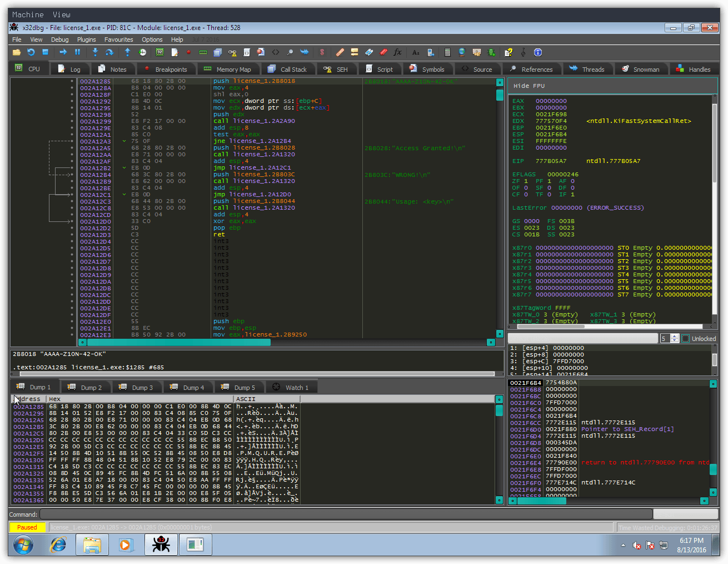
Task: Restart the debugged program
Action: tap(31, 52)
